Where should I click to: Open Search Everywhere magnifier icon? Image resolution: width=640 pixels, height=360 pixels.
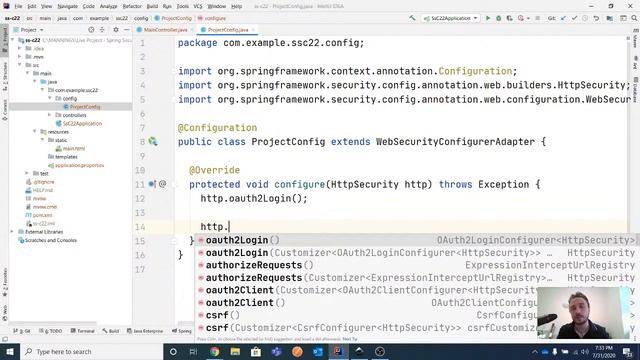634,18
